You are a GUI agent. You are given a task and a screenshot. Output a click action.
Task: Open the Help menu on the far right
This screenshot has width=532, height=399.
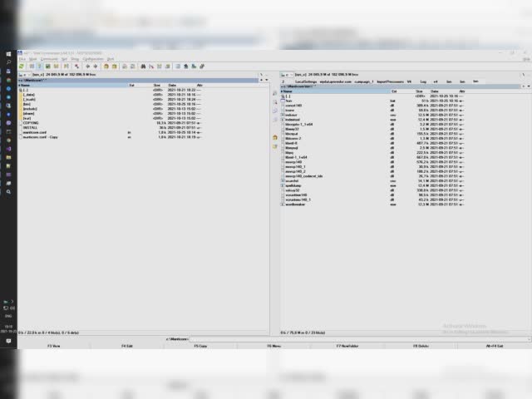click(x=526, y=59)
